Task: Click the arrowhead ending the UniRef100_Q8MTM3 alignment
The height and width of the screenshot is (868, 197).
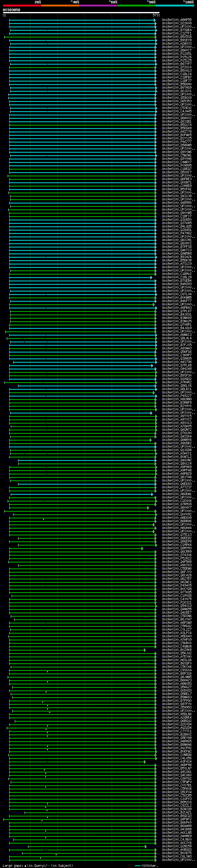Action: pyautogui.click(x=143, y=549)
